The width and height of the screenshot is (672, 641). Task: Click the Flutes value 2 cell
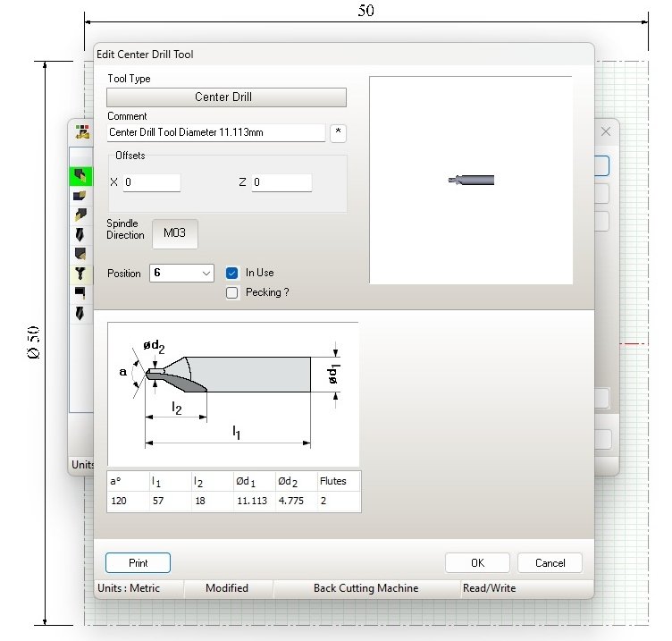(x=339, y=502)
